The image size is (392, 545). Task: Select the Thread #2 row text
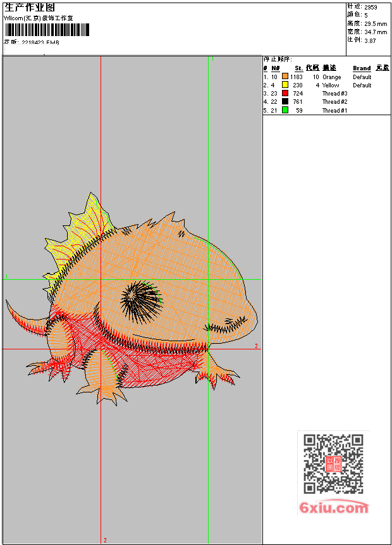tap(334, 102)
